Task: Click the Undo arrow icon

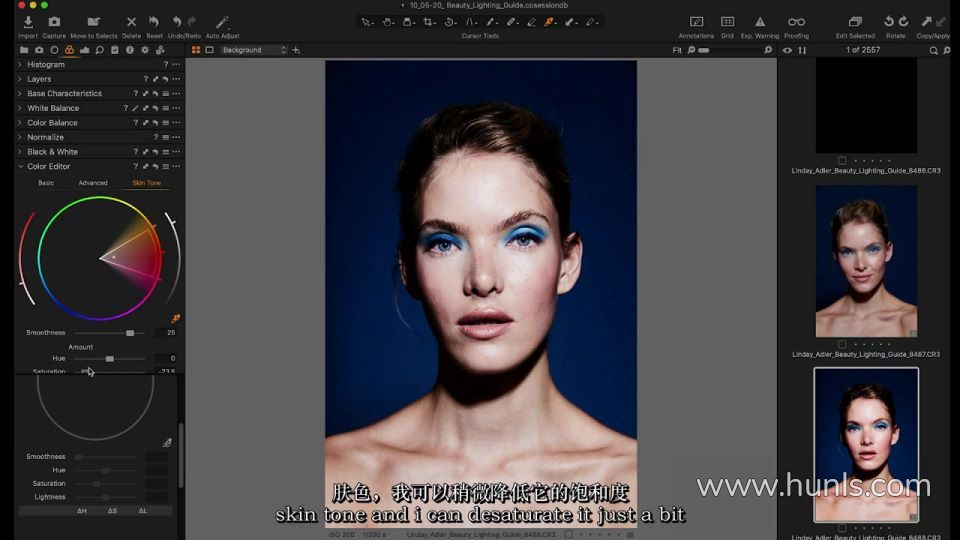Action: coord(177,22)
